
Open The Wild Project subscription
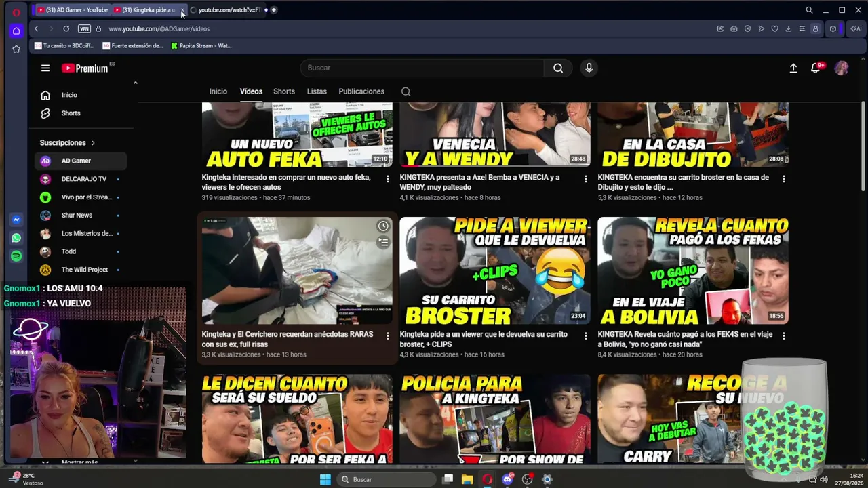81,270
